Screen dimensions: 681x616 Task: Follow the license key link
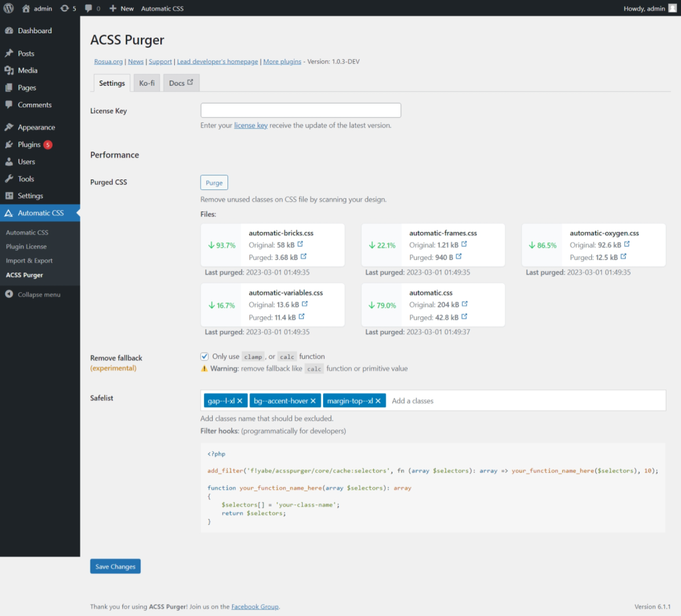[251, 125]
